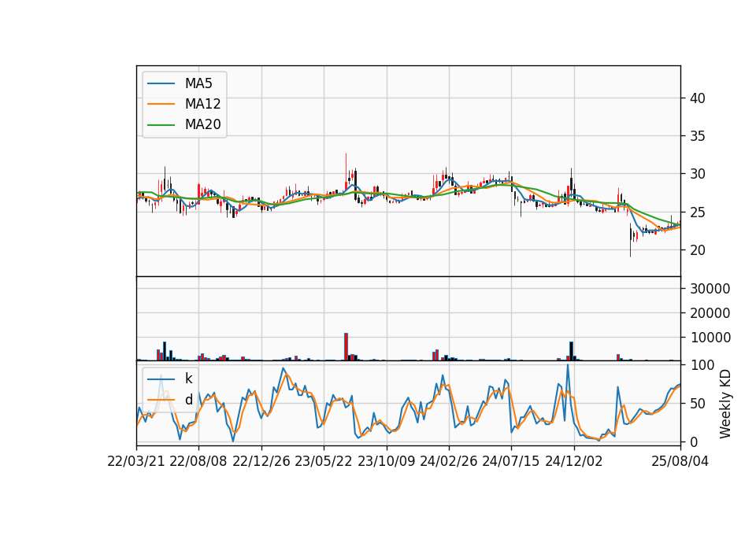Click the blue MA5 legend line sample

point(161,84)
